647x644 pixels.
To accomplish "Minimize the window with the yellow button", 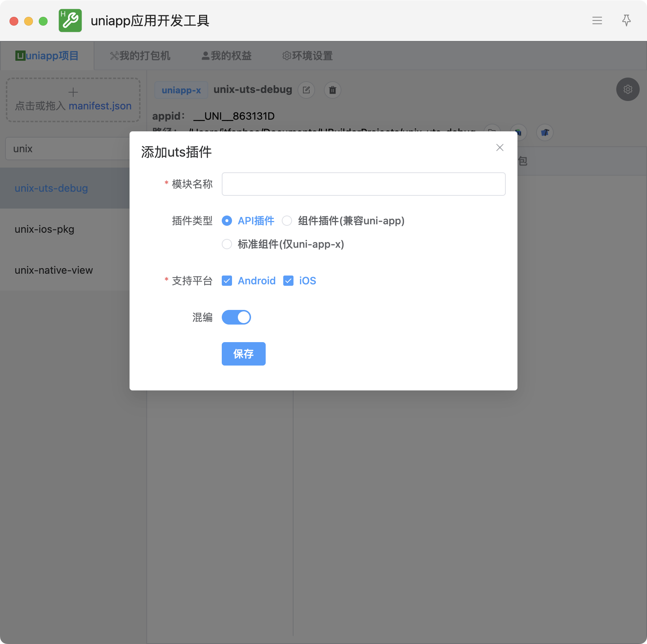I will [x=29, y=21].
